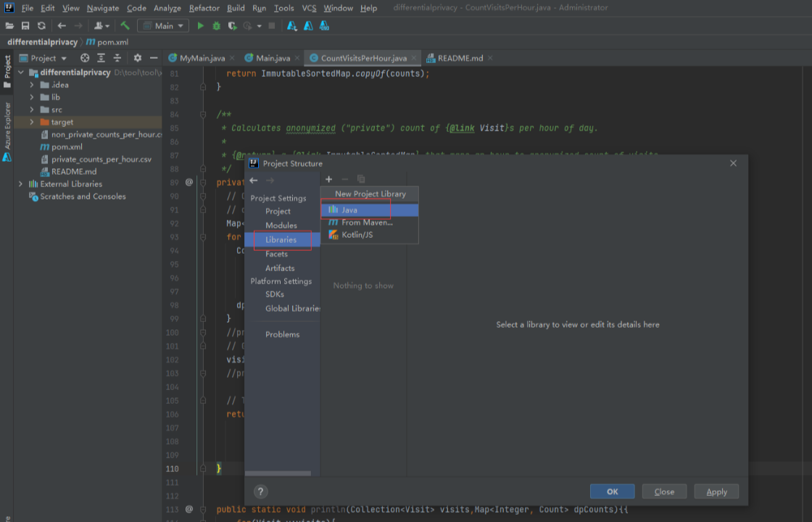
Task: Click Expand All icon in Project panel
Action: point(101,58)
